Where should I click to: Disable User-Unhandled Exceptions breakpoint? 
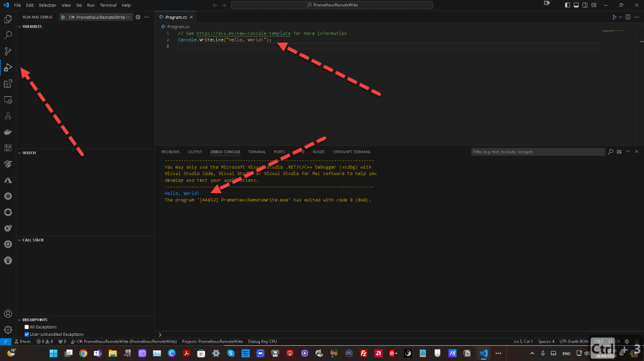tap(26, 335)
